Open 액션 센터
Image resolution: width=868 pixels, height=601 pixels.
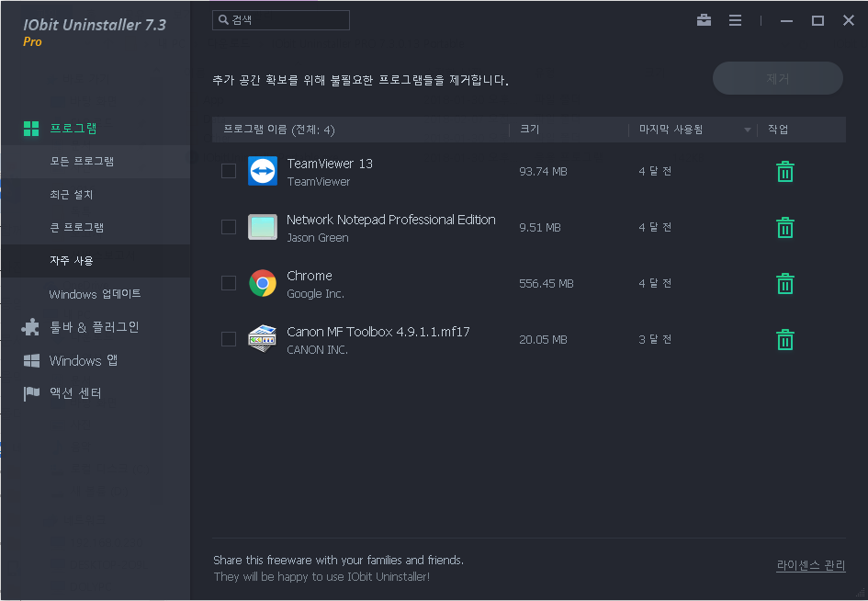pyautogui.click(x=76, y=393)
